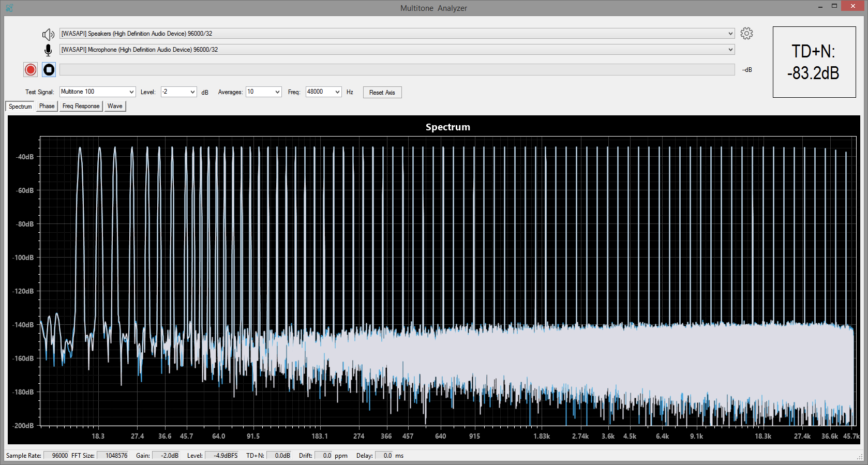Open the Microphone input device dropdown
The image size is (868, 465).
pyautogui.click(x=397, y=50)
